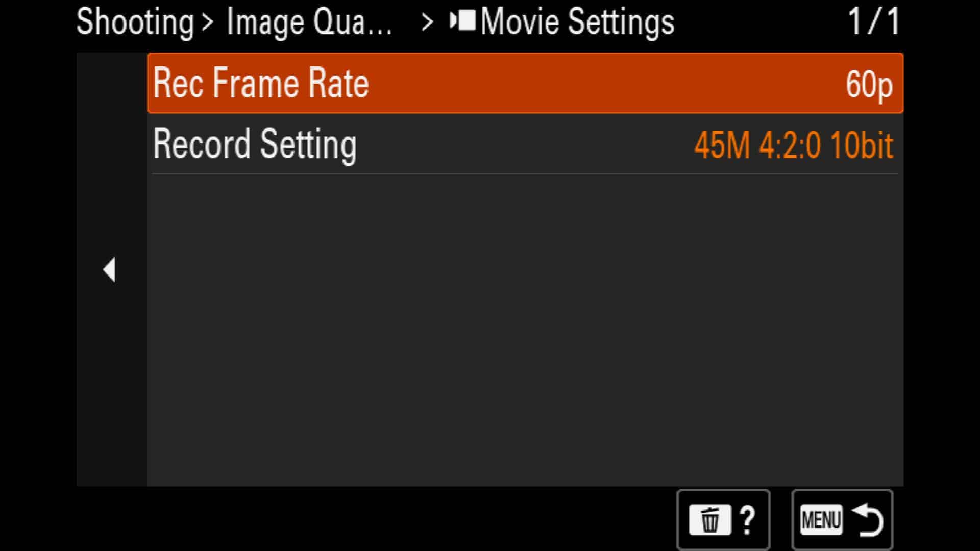980x551 pixels.
Task: Click the curved return arrow icon
Action: pos(868,520)
